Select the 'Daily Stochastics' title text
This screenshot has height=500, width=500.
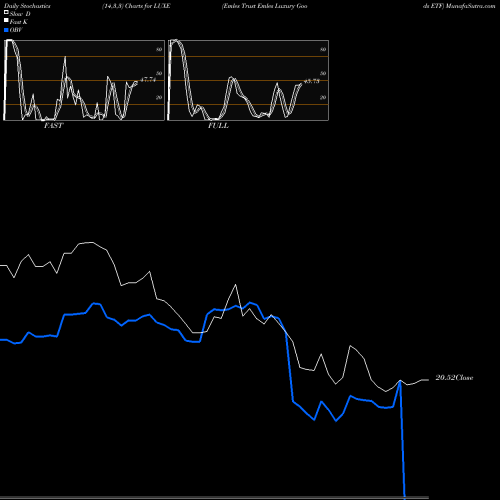(x=27, y=6)
